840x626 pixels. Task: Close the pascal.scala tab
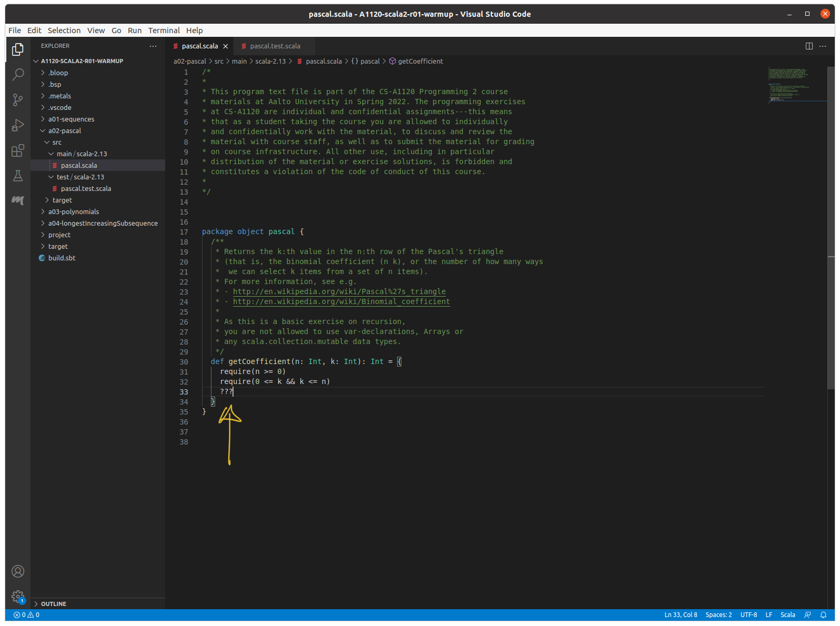click(x=226, y=46)
